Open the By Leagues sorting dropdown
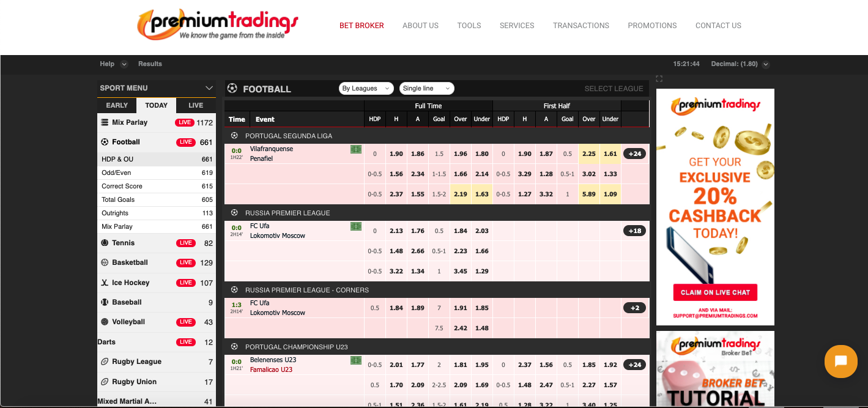 point(366,89)
